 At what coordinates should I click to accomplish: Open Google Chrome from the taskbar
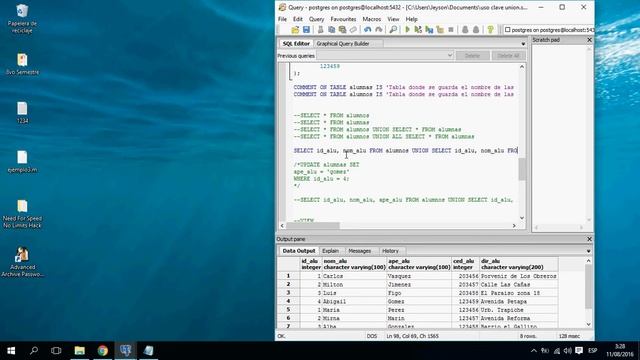click(102, 351)
